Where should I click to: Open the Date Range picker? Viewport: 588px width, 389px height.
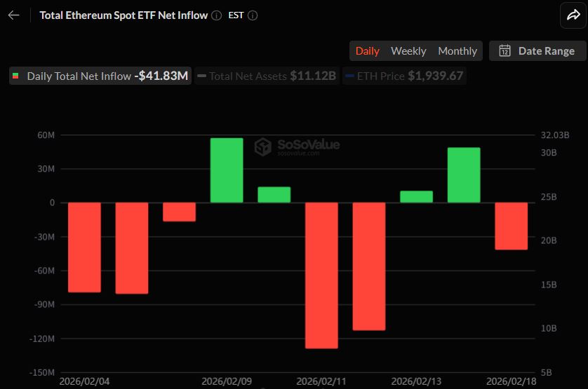coord(537,50)
